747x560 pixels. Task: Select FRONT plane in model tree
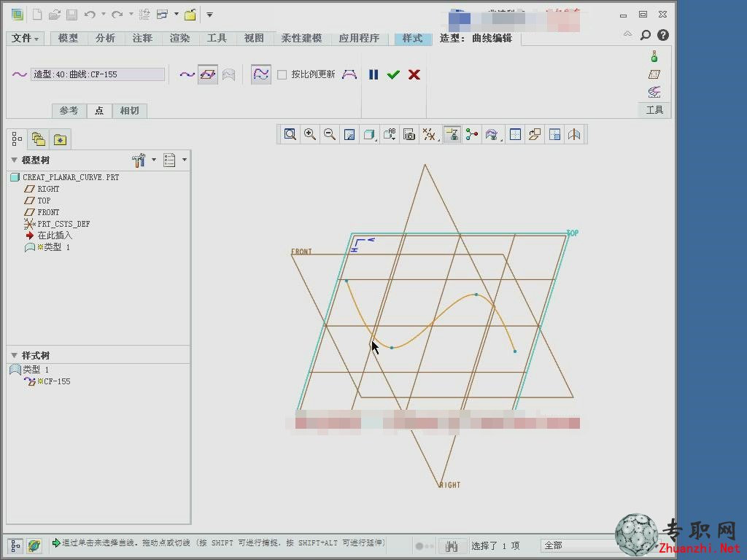coord(42,212)
